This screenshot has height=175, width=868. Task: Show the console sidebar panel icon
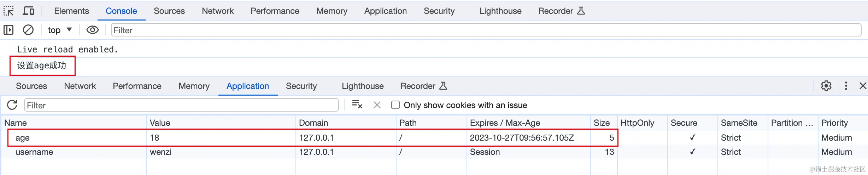(8, 30)
